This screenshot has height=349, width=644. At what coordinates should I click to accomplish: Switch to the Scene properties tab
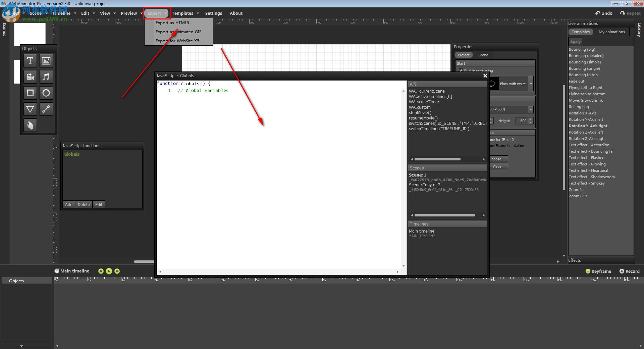[483, 55]
